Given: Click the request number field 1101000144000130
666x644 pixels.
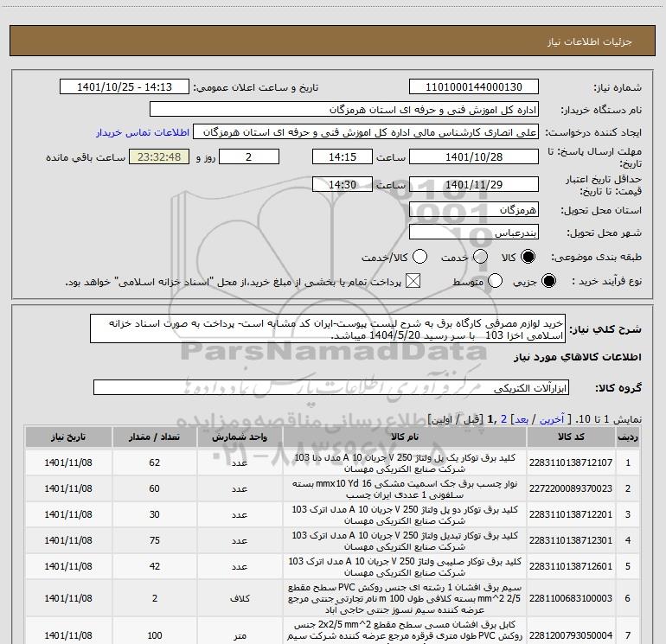Looking at the screenshot, I should click(474, 87).
